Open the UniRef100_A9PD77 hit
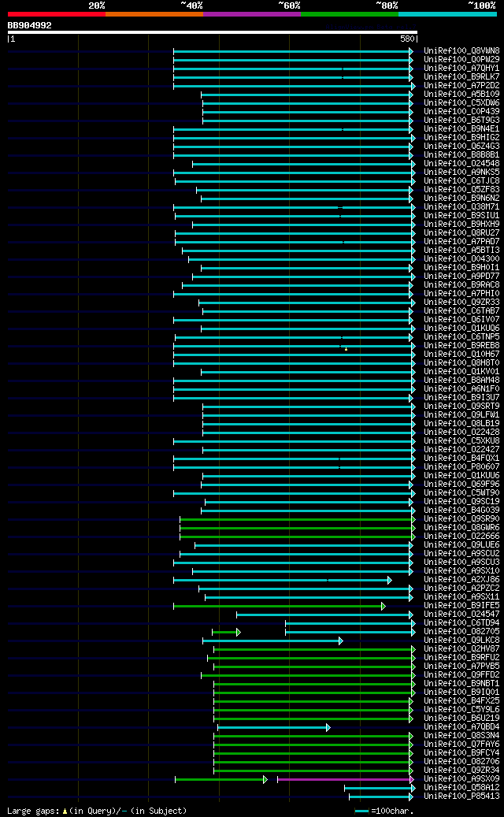The height and width of the screenshot is (817, 504). (x=461, y=277)
